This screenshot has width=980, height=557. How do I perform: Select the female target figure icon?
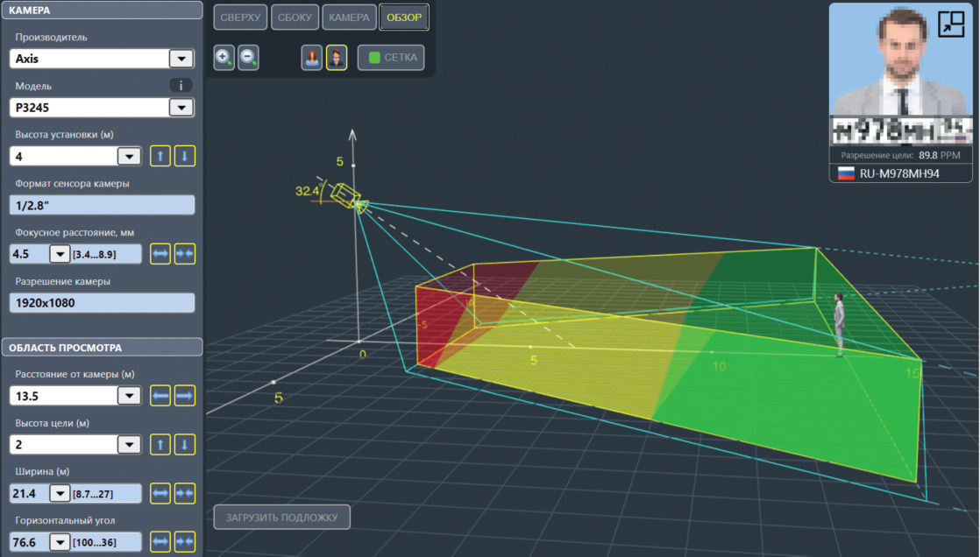pos(311,59)
